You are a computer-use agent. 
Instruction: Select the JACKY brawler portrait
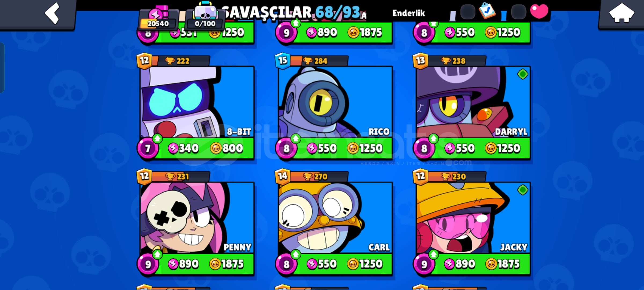(x=473, y=218)
